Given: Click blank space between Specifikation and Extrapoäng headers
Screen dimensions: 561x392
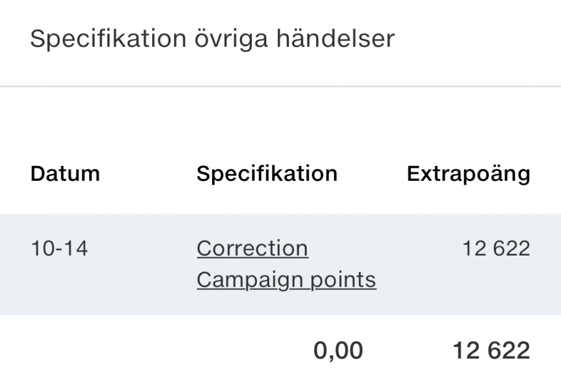Looking at the screenshot, I should (x=372, y=174).
